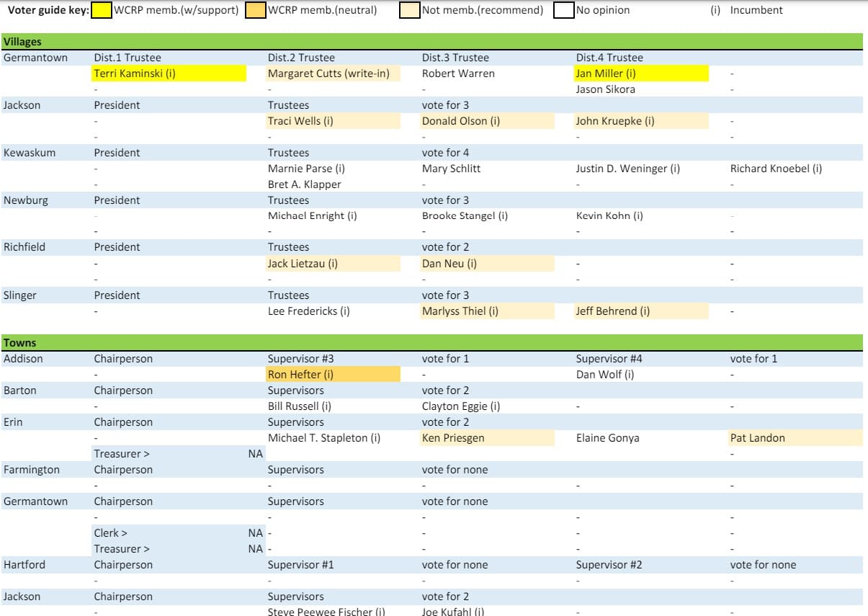Screen dimensions: 868x616
Task: Click the 'Supervisor #3' cell in Addison row
Action: click(300, 359)
